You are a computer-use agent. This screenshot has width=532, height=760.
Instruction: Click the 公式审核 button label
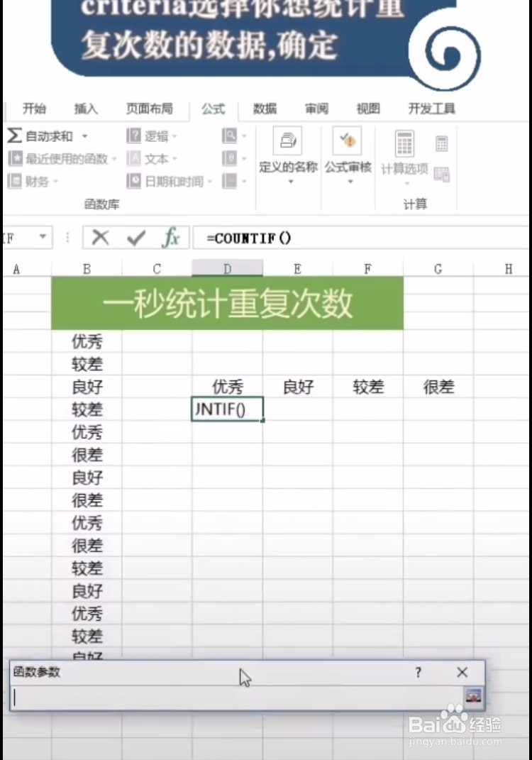348,167
